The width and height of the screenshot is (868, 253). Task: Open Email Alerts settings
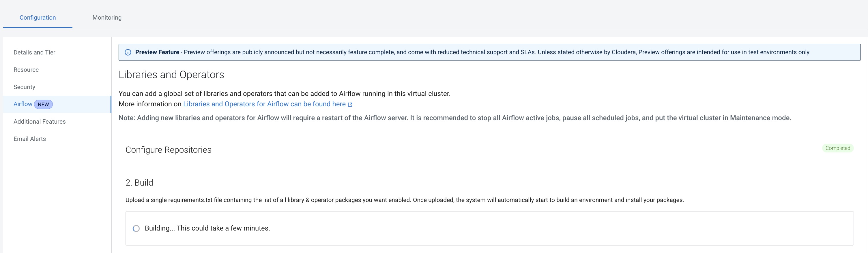30,139
